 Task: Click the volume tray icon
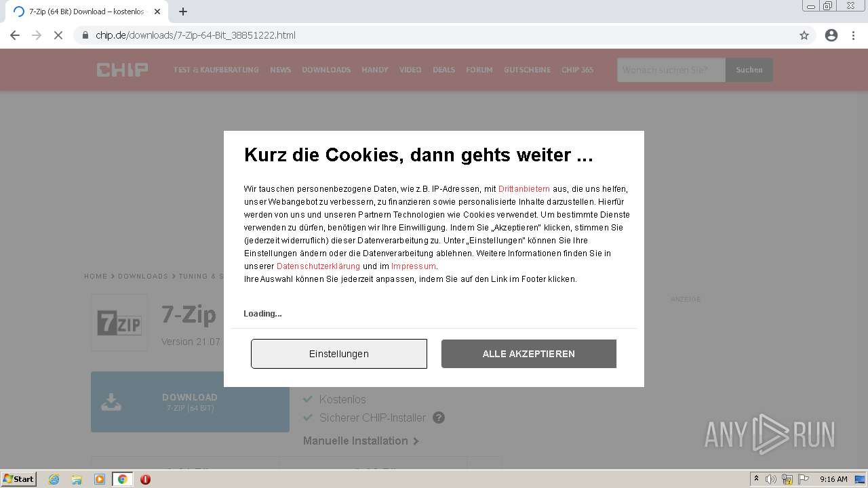coord(771,479)
